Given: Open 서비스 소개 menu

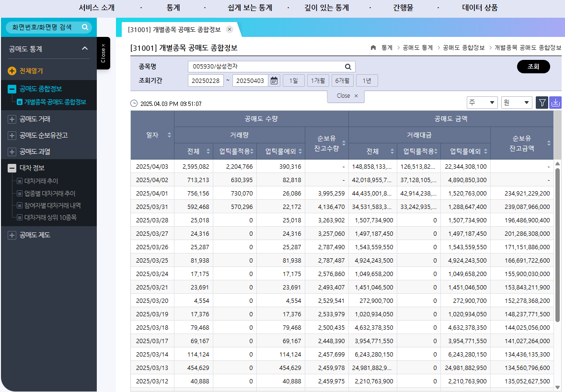Looking at the screenshot, I should [97, 8].
